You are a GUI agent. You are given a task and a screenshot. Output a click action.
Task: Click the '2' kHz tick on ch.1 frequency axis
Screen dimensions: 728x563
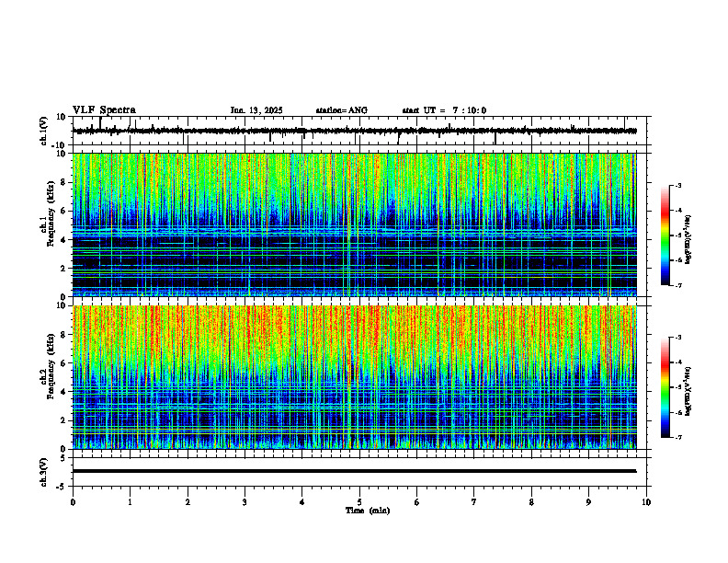click(64, 269)
